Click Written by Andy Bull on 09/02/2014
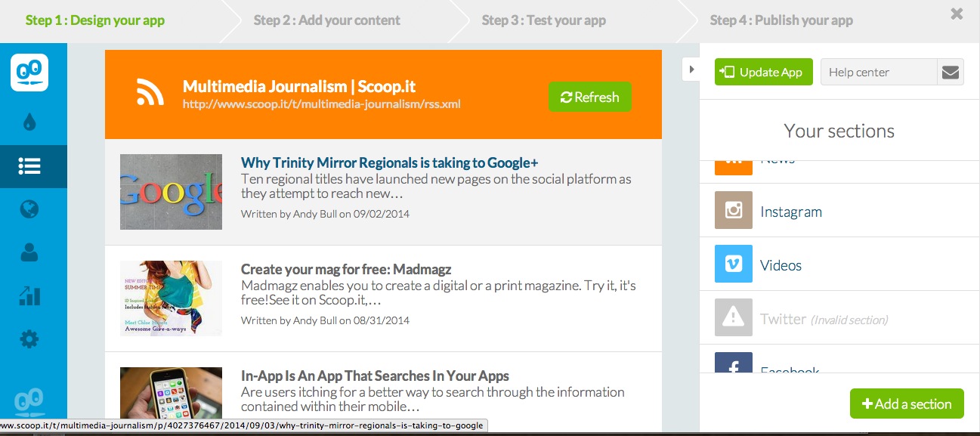The image size is (980, 436). tap(325, 214)
